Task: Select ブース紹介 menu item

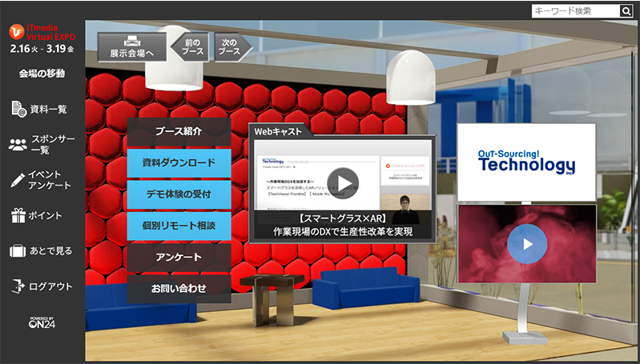Action: (x=179, y=131)
